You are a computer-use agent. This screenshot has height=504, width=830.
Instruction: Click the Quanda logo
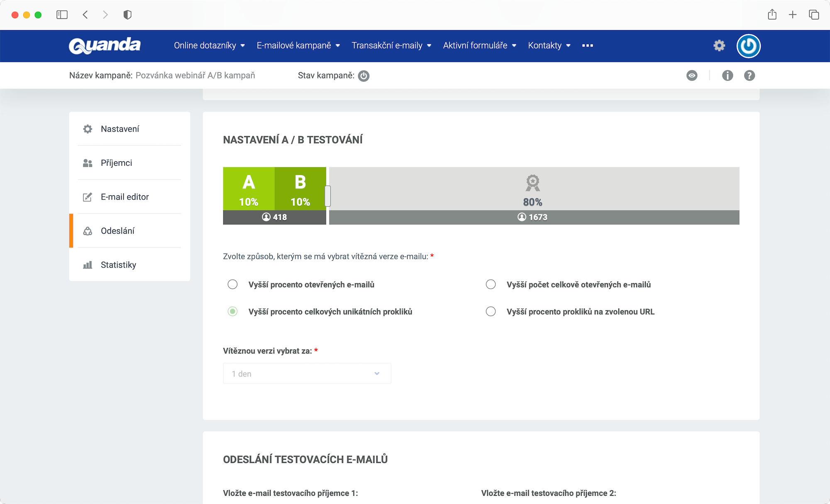(105, 46)
